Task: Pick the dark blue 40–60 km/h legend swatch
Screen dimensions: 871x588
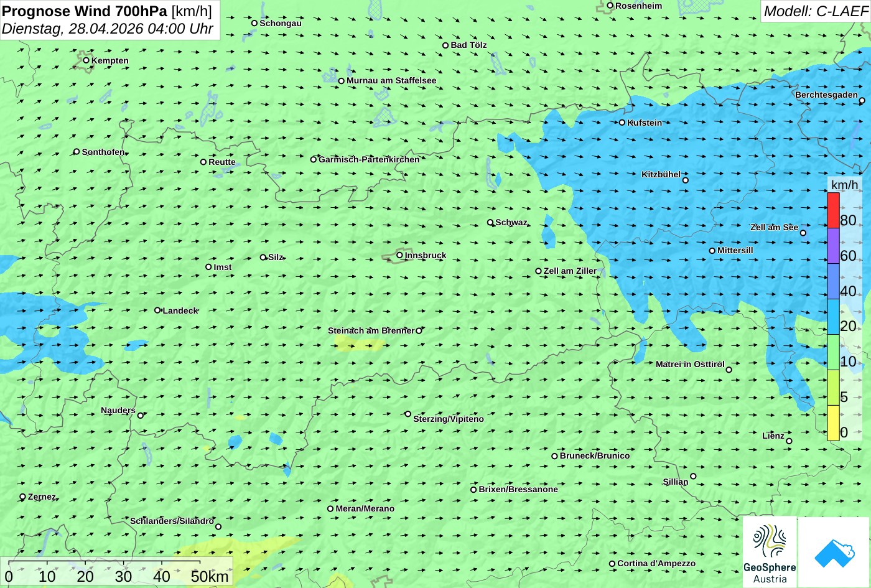Action: 833,282
